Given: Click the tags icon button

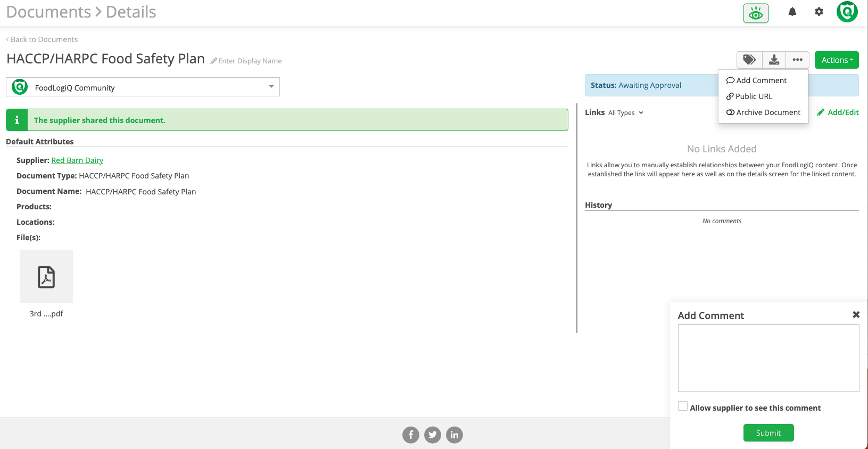Looking at the screenshot, I should pos(749,60).
